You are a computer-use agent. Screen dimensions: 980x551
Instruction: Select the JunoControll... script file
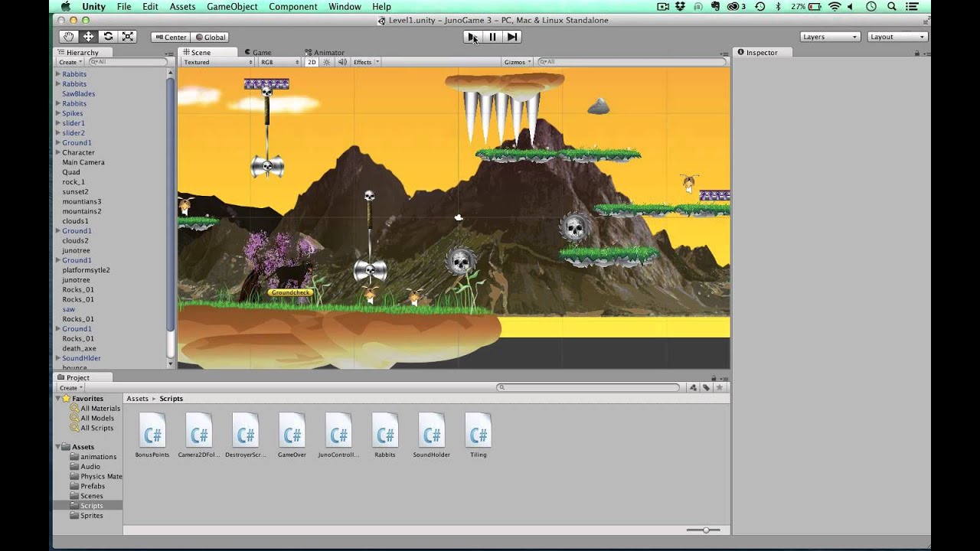tap(338, 435)
